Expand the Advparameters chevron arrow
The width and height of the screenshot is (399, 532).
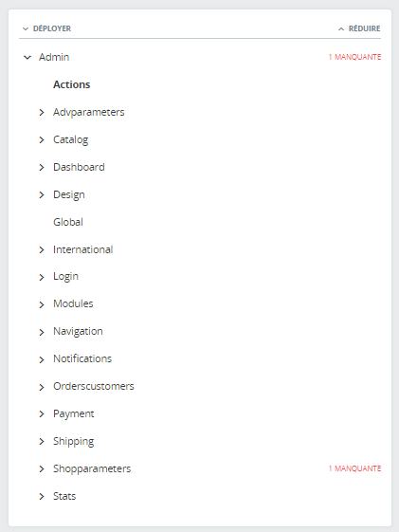point(42,112)
